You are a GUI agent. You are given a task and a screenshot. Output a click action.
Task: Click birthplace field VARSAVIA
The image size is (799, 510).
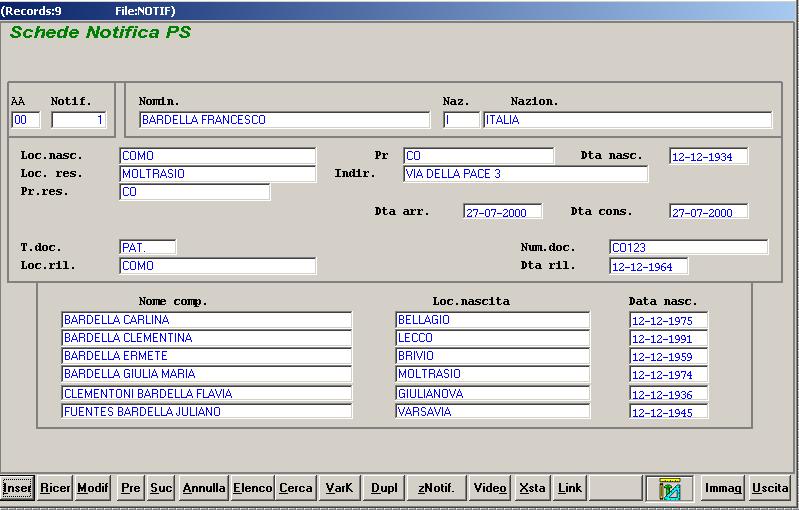(x=492, y=411)
